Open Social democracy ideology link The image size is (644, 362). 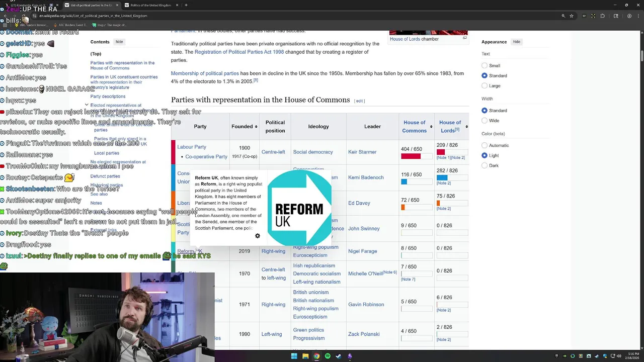pyautogui.click(x=313, y=152)
